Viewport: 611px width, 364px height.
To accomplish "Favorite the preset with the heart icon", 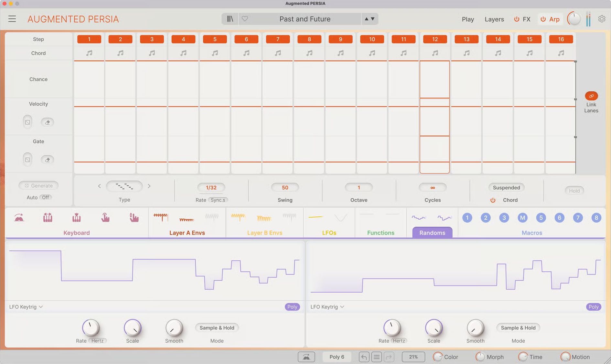I will tap(245, 19).
